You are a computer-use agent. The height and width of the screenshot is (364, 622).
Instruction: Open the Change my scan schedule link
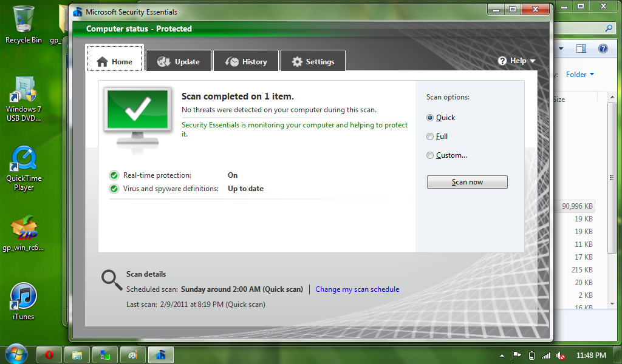point(357,289)
